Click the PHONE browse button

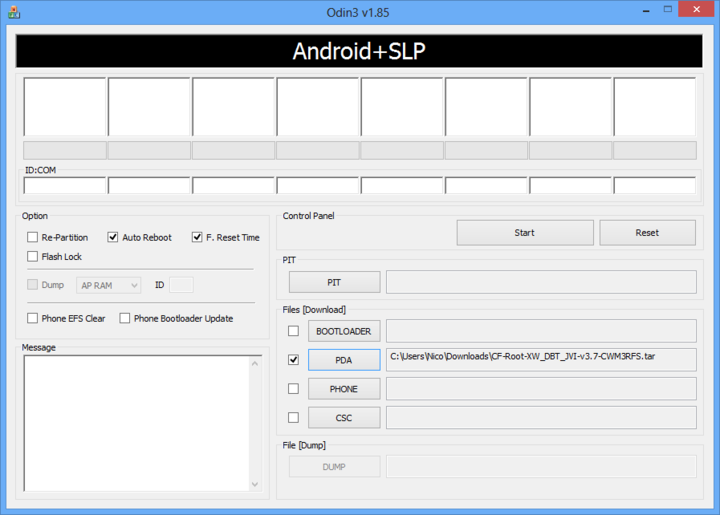tap(344, 389)
